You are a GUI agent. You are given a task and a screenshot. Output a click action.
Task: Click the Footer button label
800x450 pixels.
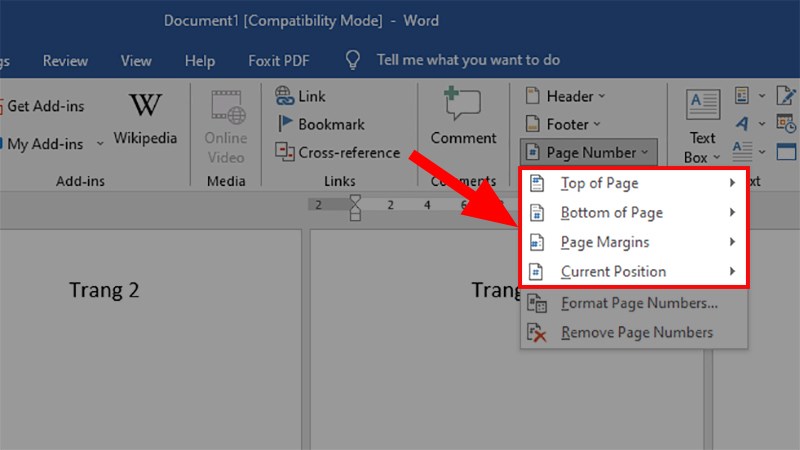tap(567, 124)
